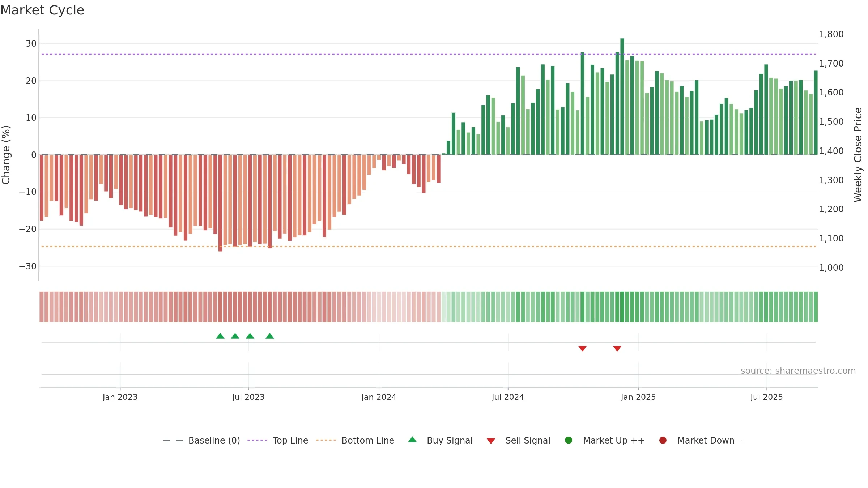Click the red Sell Signal triangle in the legend
868x488 pixels.
pos(491,441)
